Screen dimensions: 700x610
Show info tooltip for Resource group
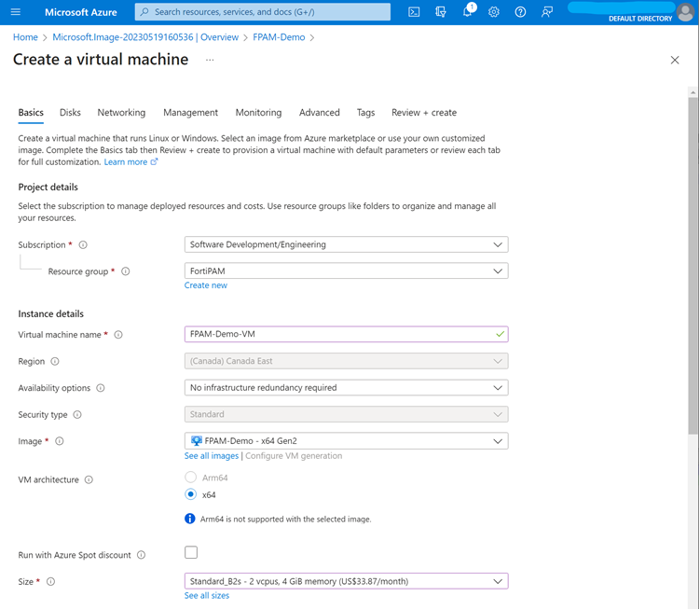pos(126,271)
